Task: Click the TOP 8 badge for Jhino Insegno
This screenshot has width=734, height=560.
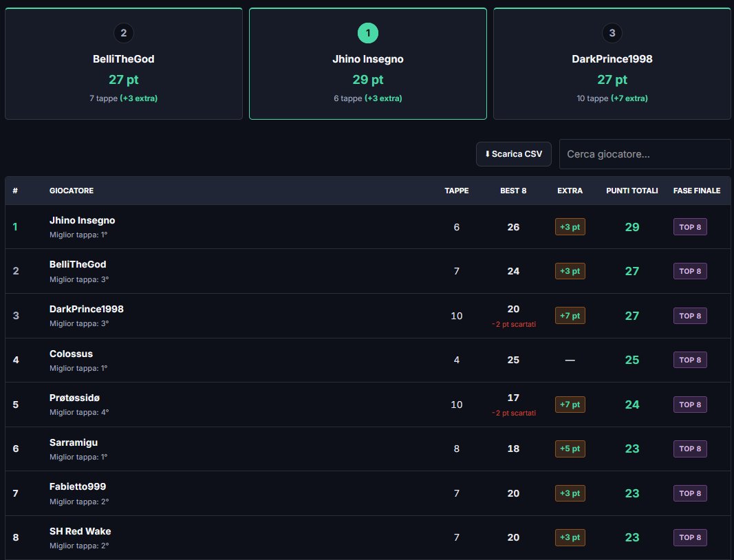Action: coord(690,227)
